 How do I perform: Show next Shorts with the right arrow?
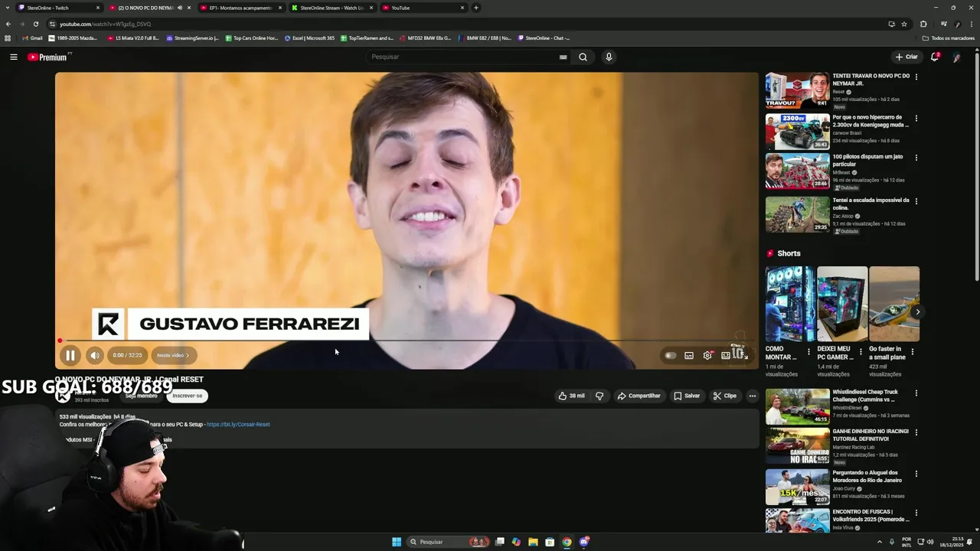click(x=917, y=312)
